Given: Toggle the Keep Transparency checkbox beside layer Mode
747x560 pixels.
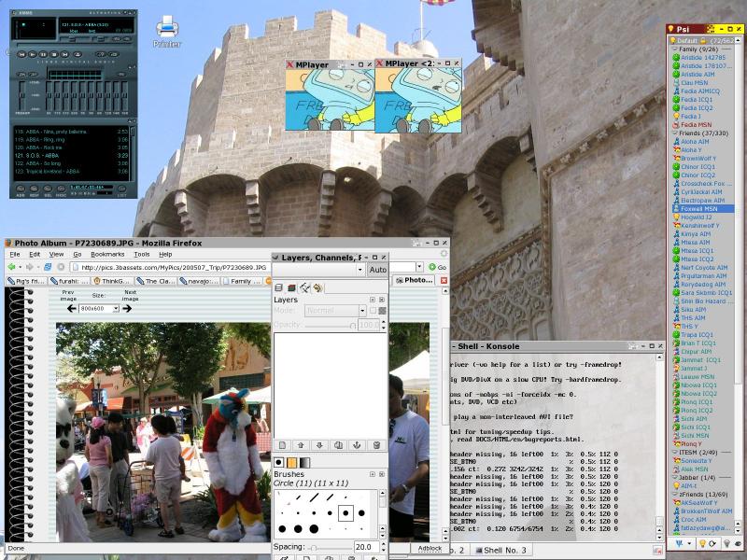Looking at the screenshot, I should tap(375, 310).
